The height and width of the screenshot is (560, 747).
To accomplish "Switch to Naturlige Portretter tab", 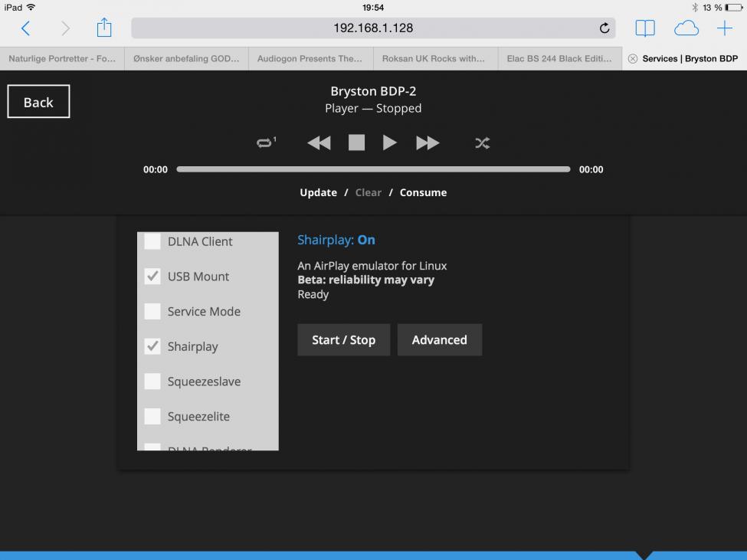I will point(62,58).
